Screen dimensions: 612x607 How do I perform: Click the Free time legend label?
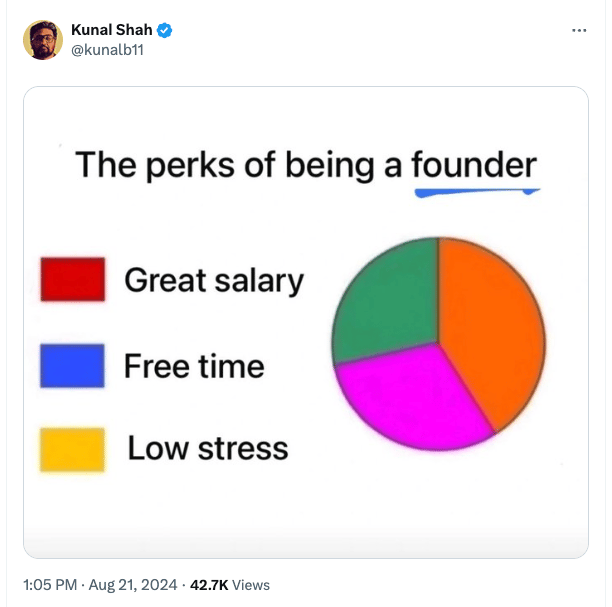pos(194,366)
